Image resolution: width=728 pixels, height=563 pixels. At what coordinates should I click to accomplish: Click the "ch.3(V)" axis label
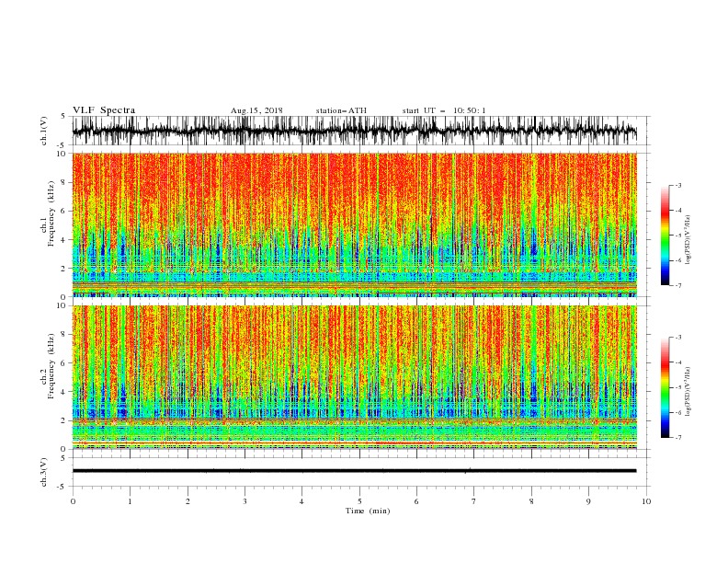(x=44, y=473)
